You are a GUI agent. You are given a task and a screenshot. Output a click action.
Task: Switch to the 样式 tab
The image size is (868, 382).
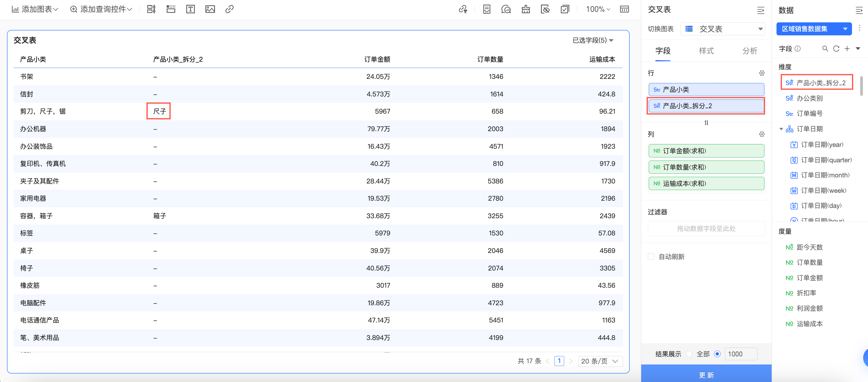coord(706,51)
